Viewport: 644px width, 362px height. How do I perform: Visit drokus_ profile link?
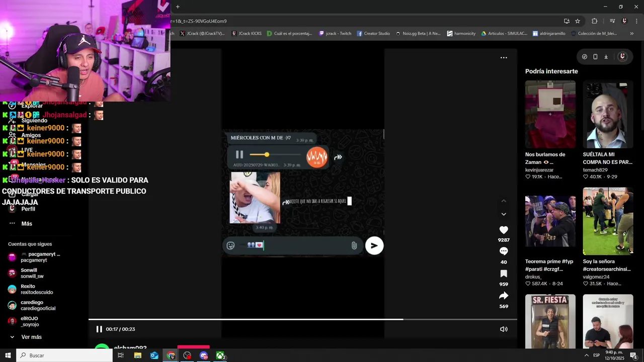point(533,277)
